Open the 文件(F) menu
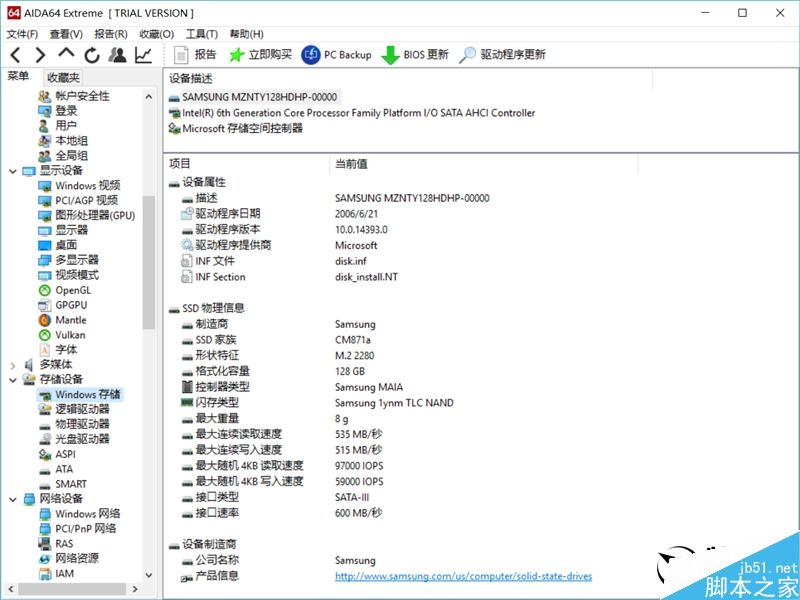Image resolution: width=800 pixels, height=600 pixels. 22,34
